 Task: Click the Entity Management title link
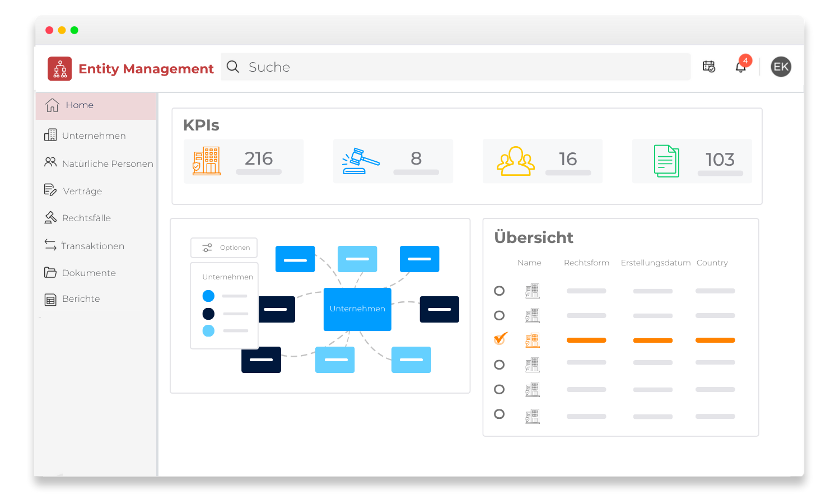click(146, 69)
